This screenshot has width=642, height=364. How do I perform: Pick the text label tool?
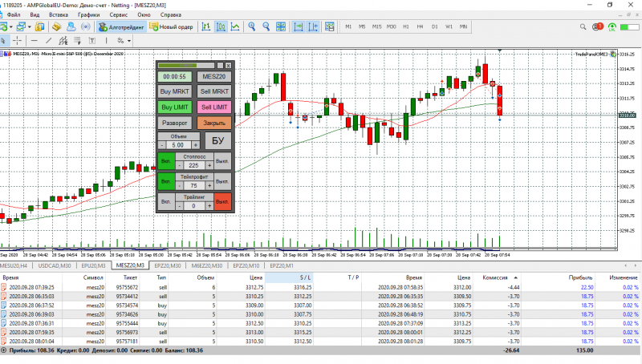tap(92, 41)
